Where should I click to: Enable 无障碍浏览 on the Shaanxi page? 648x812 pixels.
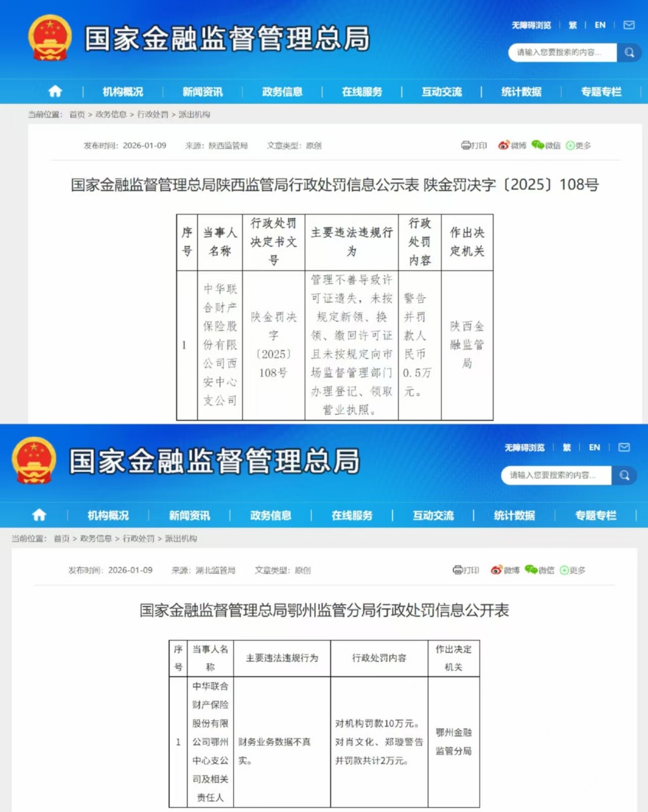(531, 25)
